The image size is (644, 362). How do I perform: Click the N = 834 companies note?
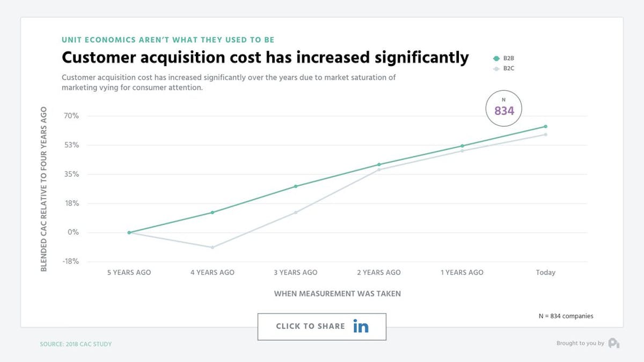pos(566,316)
